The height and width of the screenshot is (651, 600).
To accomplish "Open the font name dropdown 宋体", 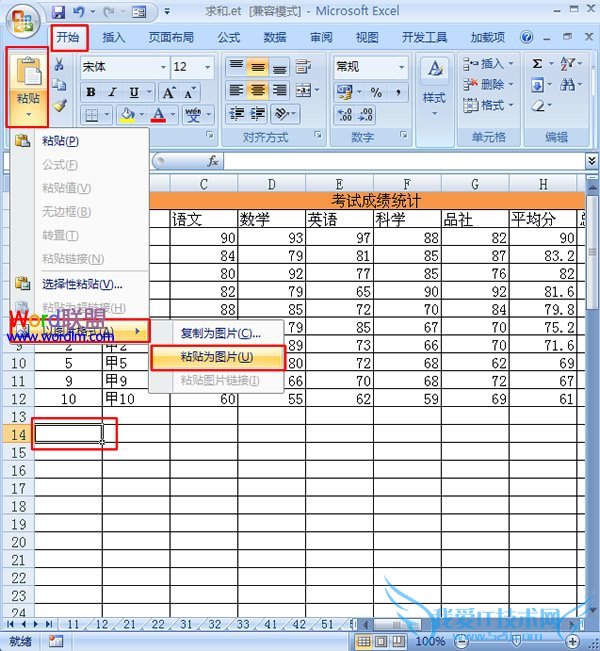I will pyautogui.click(x=164, y=67).
